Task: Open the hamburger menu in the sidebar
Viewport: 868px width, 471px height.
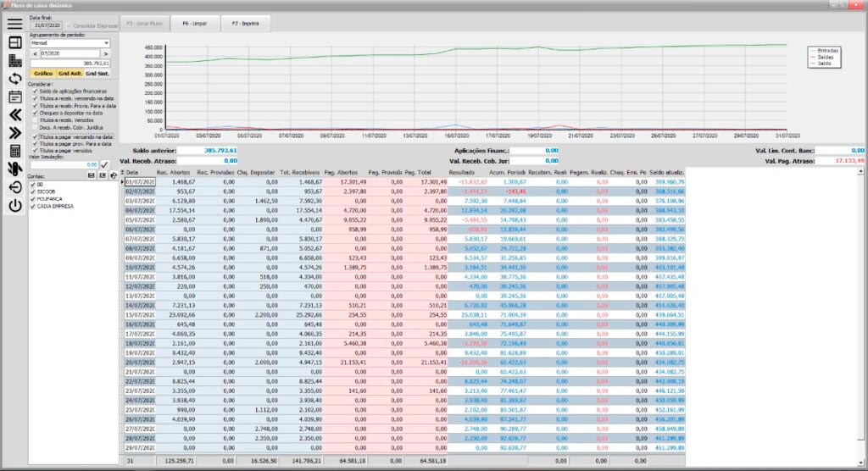Action: tap(14, 24)
